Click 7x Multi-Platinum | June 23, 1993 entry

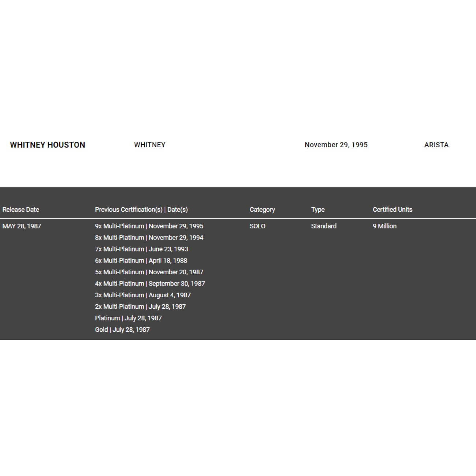[141, 249]
